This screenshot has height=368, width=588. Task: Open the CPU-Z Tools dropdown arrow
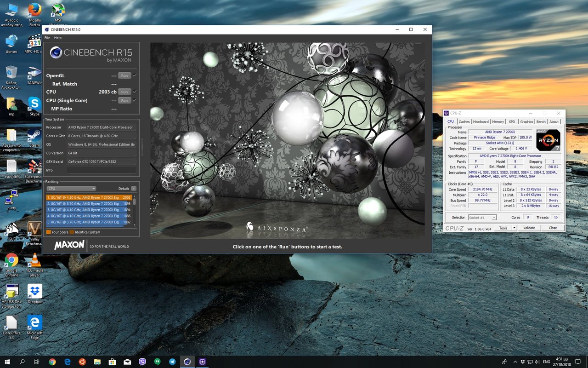click(x=514, y=228)
